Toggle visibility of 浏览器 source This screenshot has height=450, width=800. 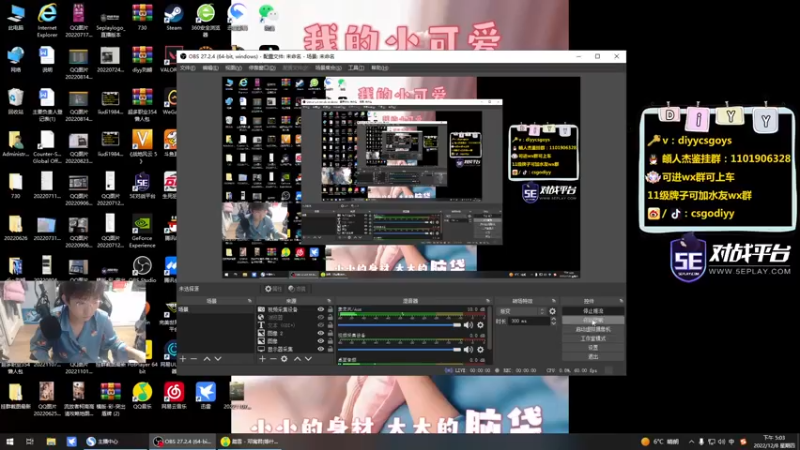click(x=320, y=317)
